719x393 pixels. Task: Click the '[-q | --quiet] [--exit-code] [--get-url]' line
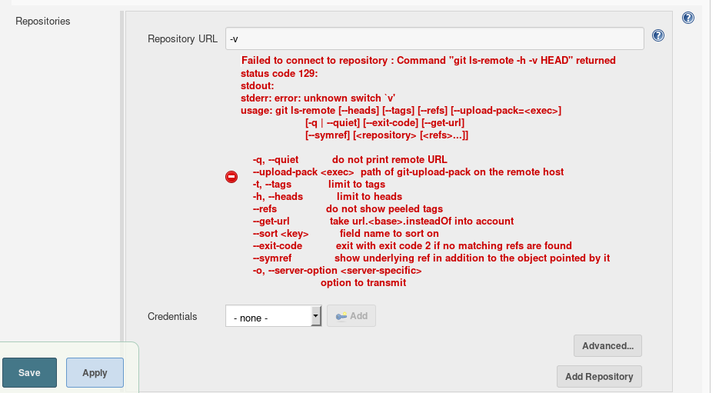385,123
